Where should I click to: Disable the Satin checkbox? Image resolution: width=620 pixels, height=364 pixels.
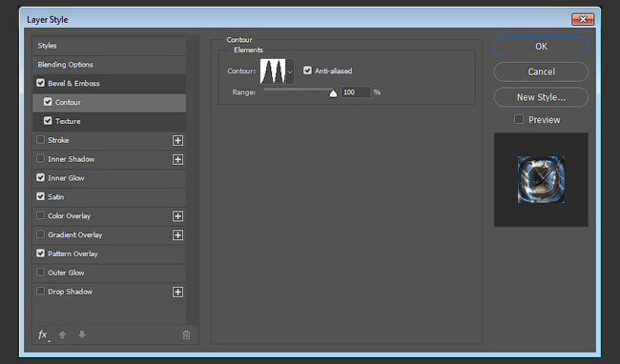[x=40, y=196]
